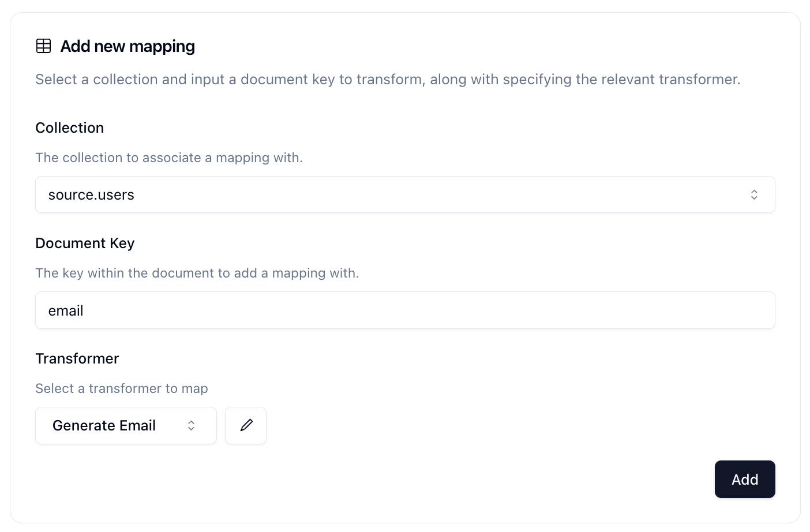Focus the Document Key input field
The width and height of the screenshot is (810, 532).
coord(405,310)
